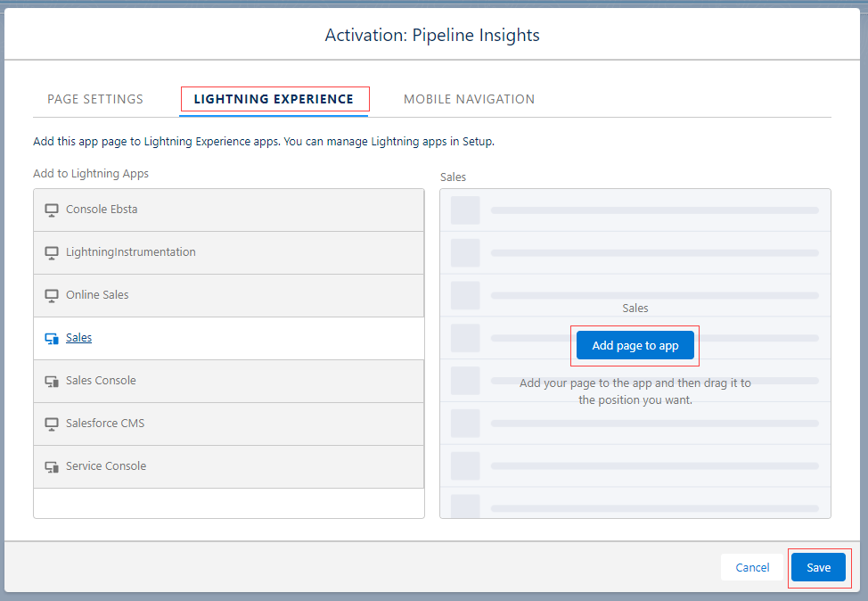Select the Online Sales app name
This screenshot has height=601, width=868.
pyautogui.click(x=97, y=295)
